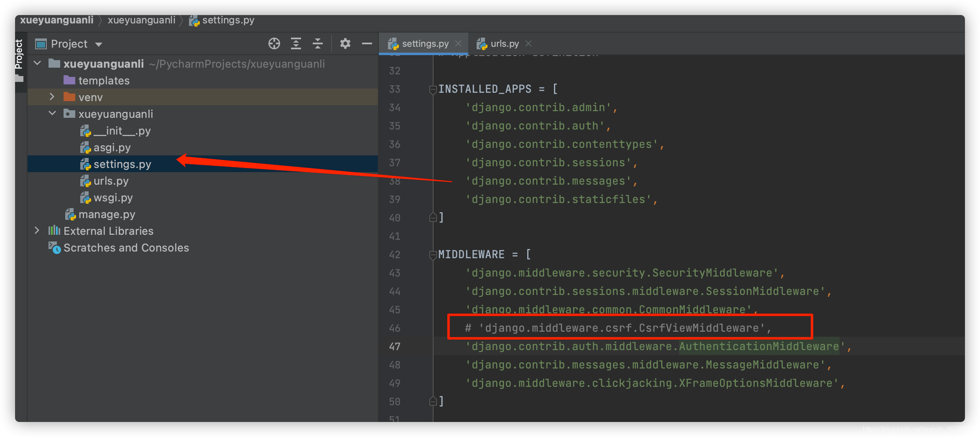Screen dimensions: 980x437
Task: Click INSTALLED_APPS variable name
Action: click(485, 89)
